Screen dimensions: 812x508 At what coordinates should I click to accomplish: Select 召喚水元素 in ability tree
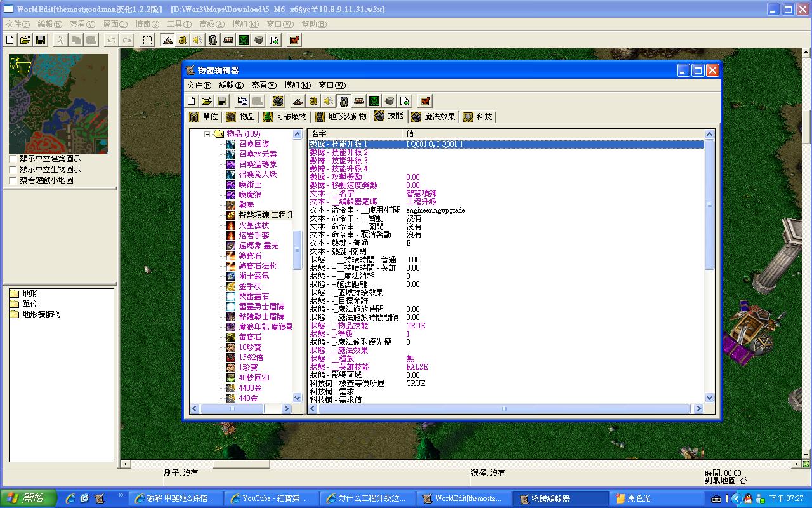click(258, 154)
